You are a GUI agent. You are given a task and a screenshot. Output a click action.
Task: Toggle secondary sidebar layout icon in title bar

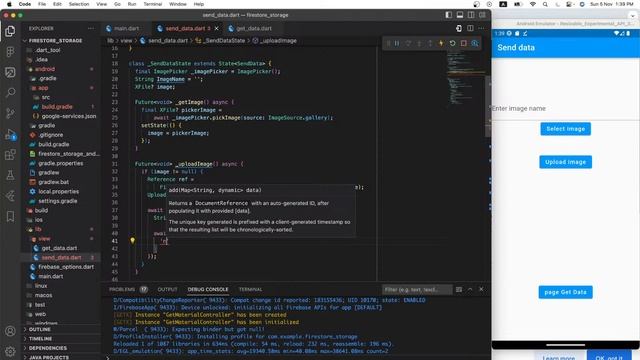click(x=471, y=15)
